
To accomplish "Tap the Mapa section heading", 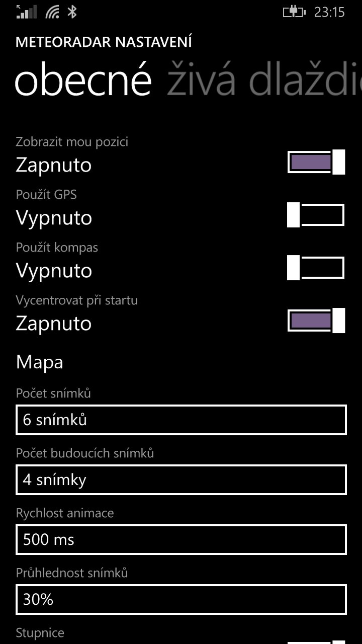I will tap(40, 362).
